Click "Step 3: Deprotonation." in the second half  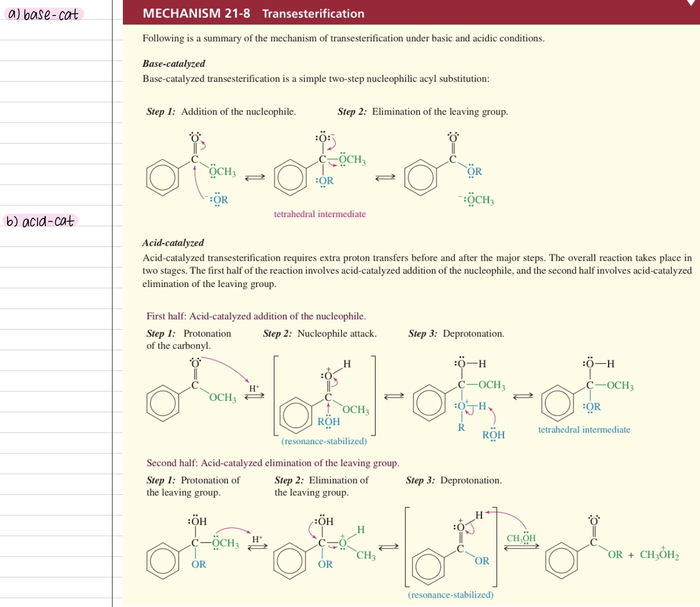[x=454, y=480]
